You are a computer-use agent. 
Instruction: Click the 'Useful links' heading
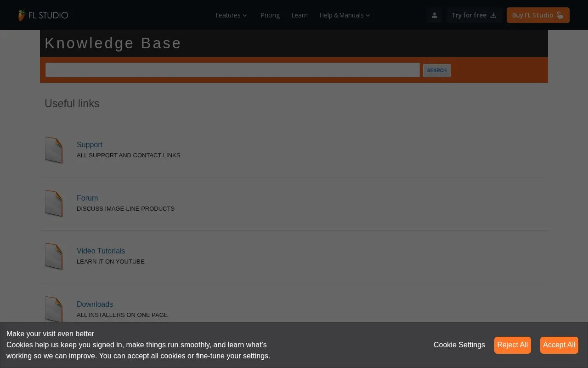pos(72,103)
